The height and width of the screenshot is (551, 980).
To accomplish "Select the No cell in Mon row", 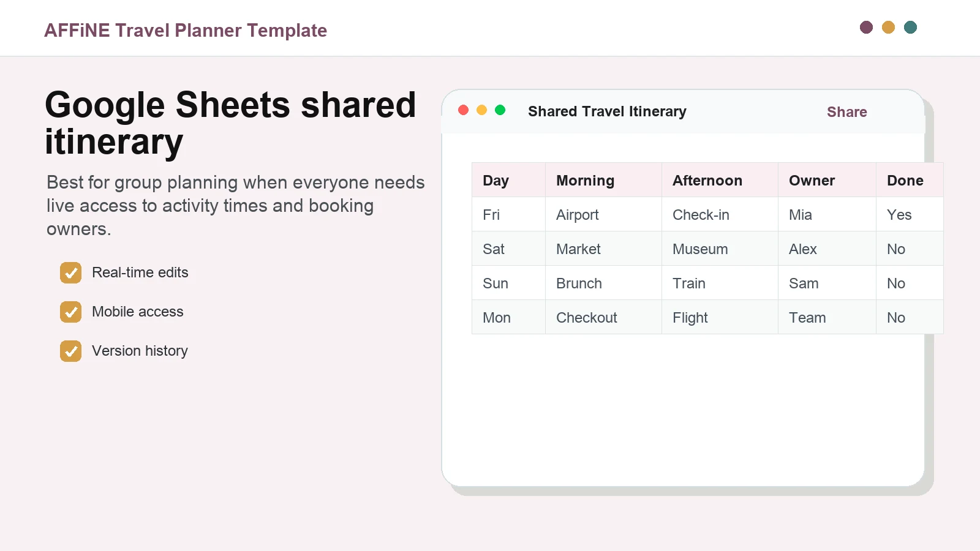I will 910,317.
